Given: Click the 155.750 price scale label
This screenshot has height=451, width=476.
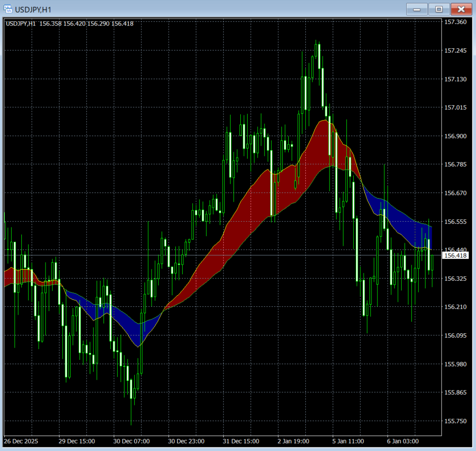Looking at the screenshot, I should coord(455,421).
